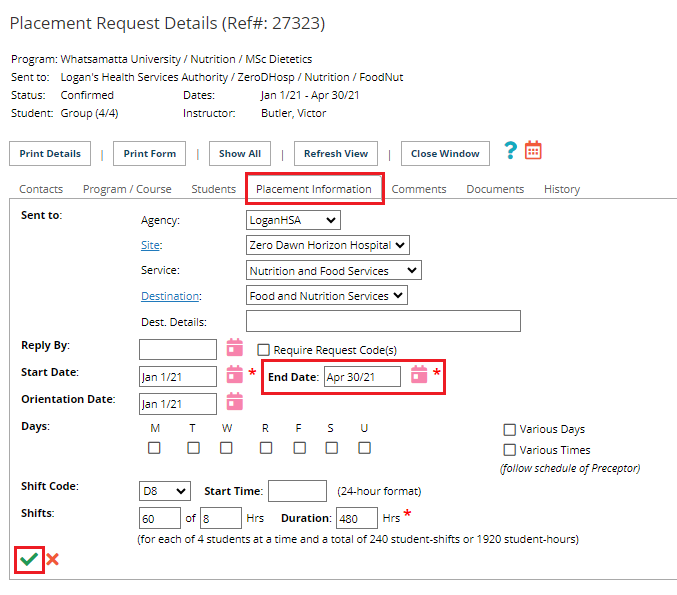Viewport: 677px width, 595px height.
Task: Open the End Date calendar picker
Action: coord(419,375)
